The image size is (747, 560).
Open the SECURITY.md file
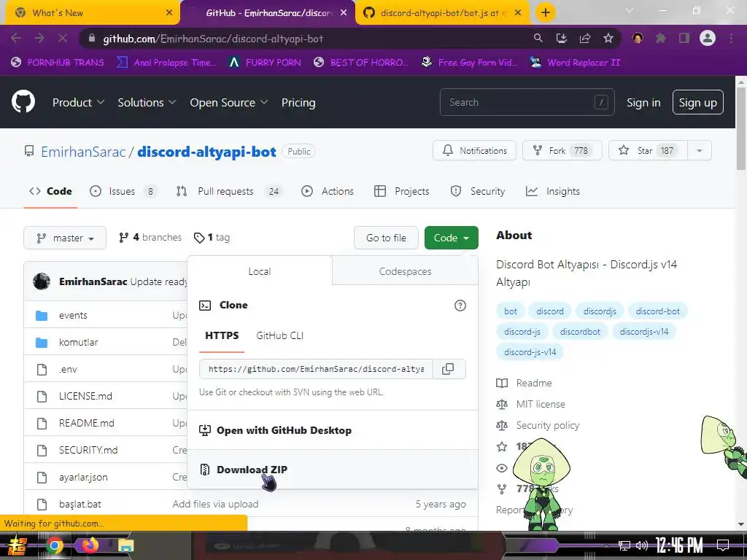point(88,450)
